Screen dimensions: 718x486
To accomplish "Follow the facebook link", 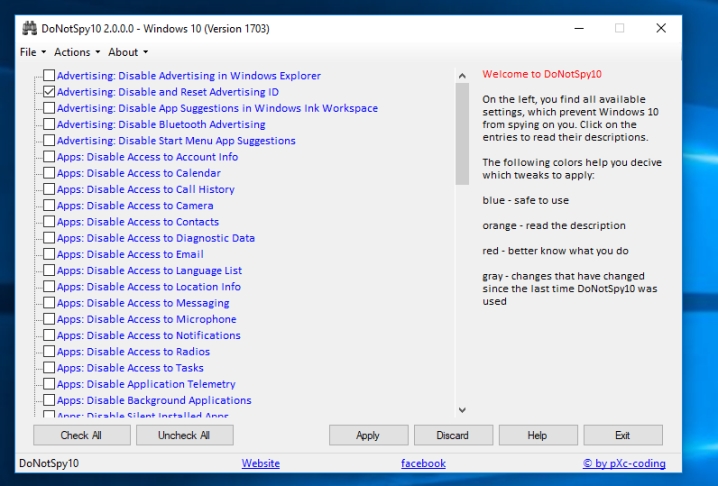I will (423, 464).
